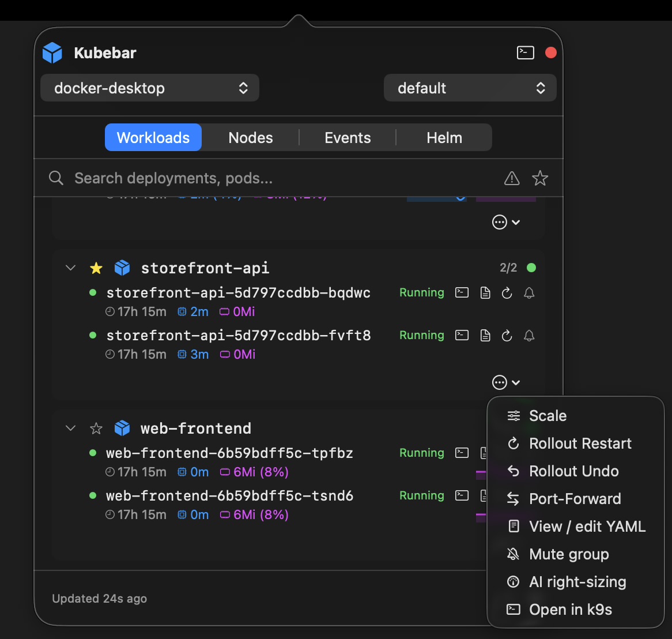Switch to the Events tab
672x639 pixels.
click(348, 138)
